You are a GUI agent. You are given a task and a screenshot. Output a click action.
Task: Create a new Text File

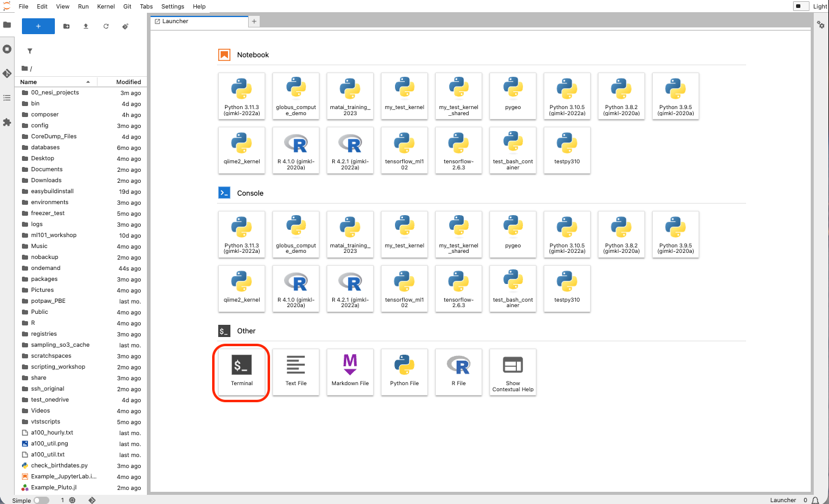tap(296, 372)
